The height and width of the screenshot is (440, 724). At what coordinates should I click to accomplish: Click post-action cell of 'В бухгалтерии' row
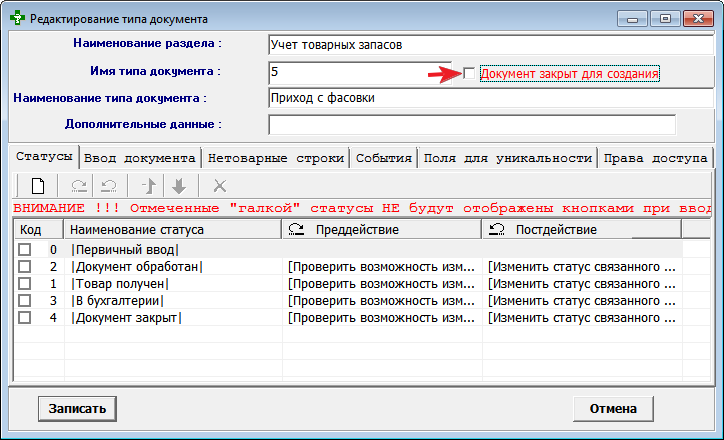click(x=582, y=301)
